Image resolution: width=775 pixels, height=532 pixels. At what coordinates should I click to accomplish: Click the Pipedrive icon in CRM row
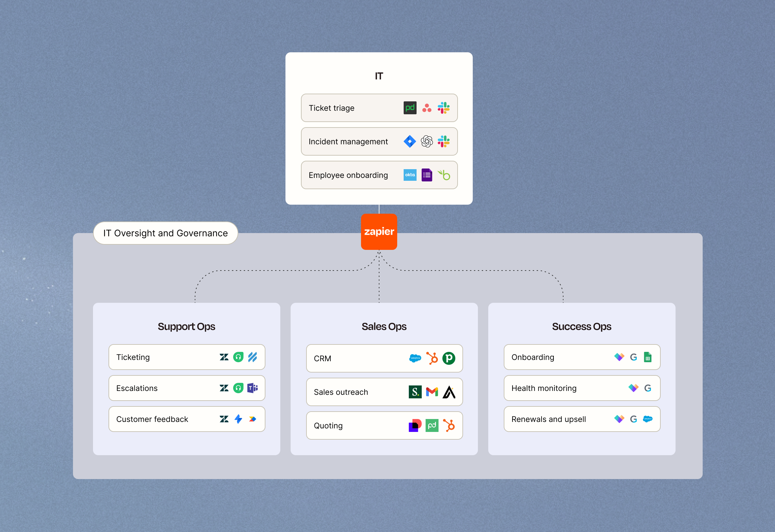(449, 358)
